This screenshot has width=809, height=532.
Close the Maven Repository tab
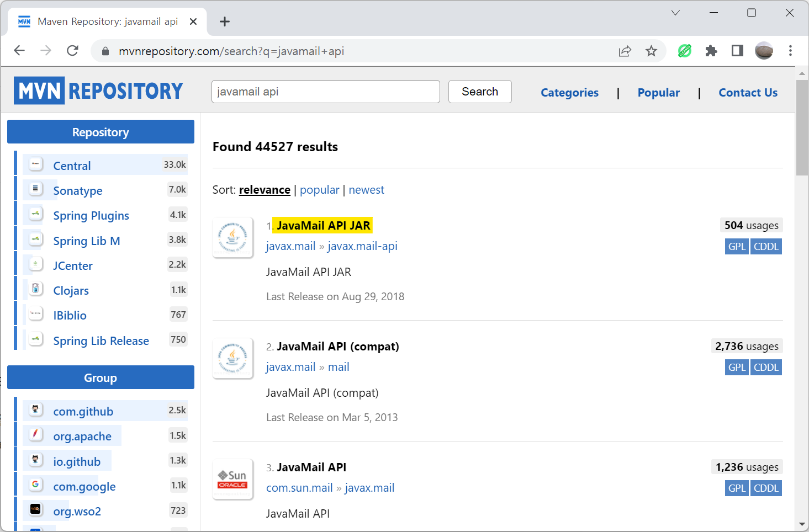[x=193, y=22]
